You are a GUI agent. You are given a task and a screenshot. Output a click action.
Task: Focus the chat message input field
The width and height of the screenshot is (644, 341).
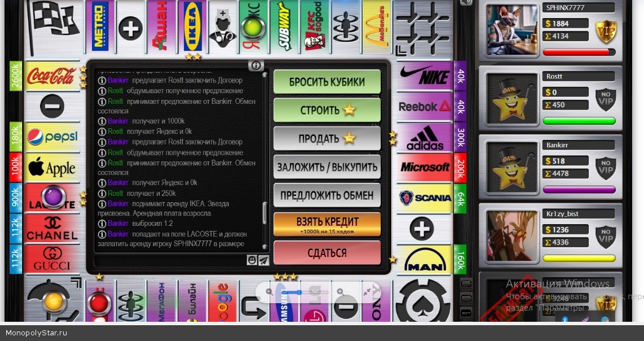170,260
